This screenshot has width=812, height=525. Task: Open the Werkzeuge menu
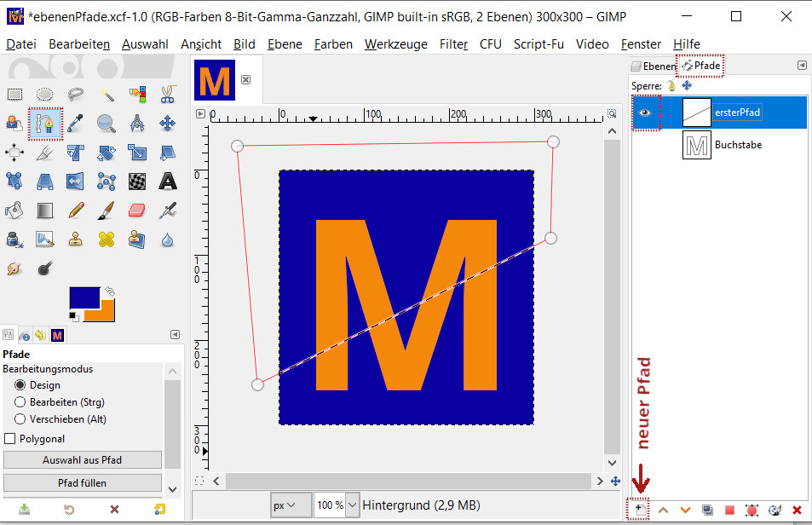click(396, 44)
